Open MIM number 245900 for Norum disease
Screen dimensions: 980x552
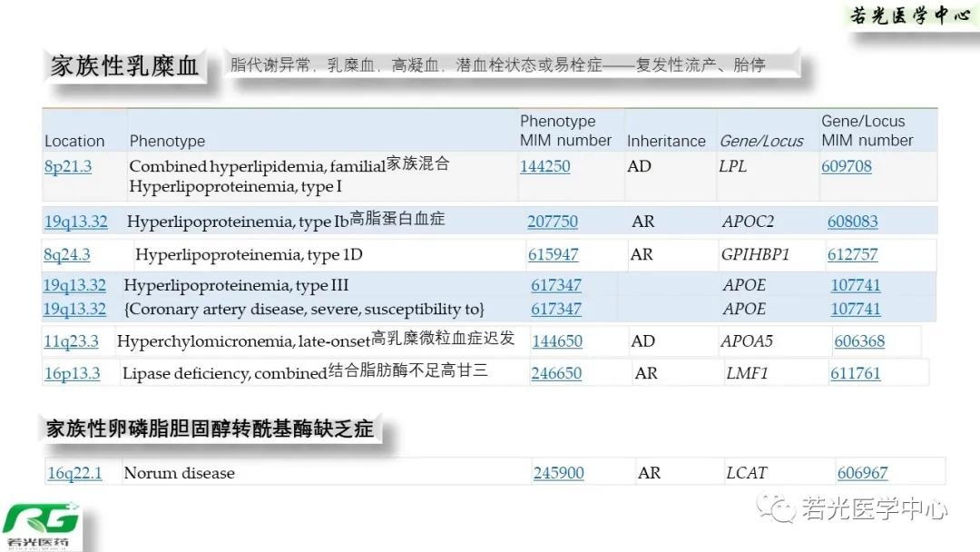pyautogui.click(x=559, y=472)
